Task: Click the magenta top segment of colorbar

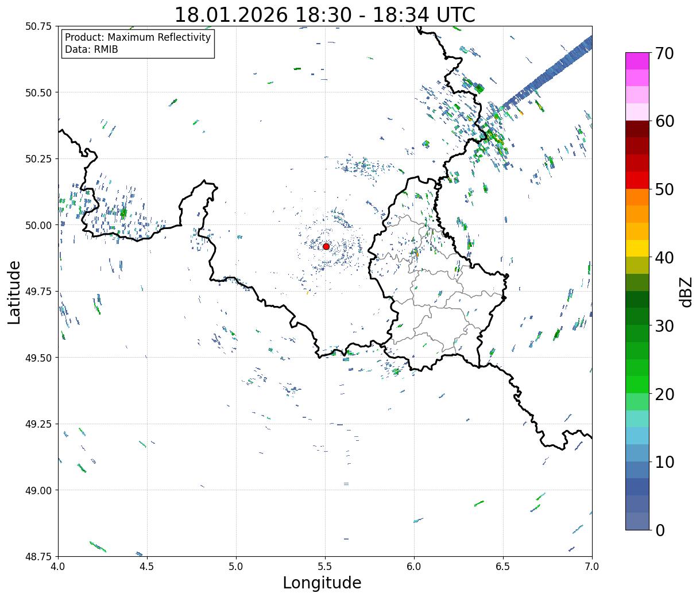Action: tap(637, 61)
